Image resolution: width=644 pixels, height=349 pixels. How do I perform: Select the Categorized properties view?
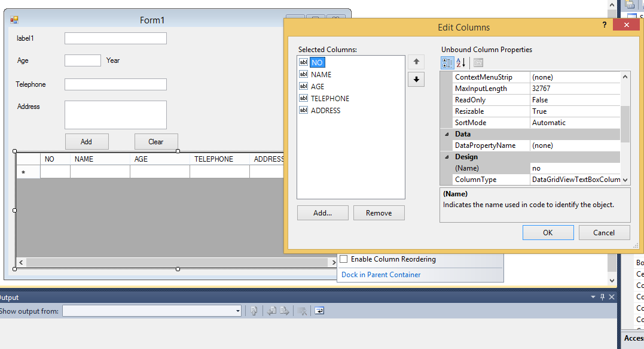point(447,62)
